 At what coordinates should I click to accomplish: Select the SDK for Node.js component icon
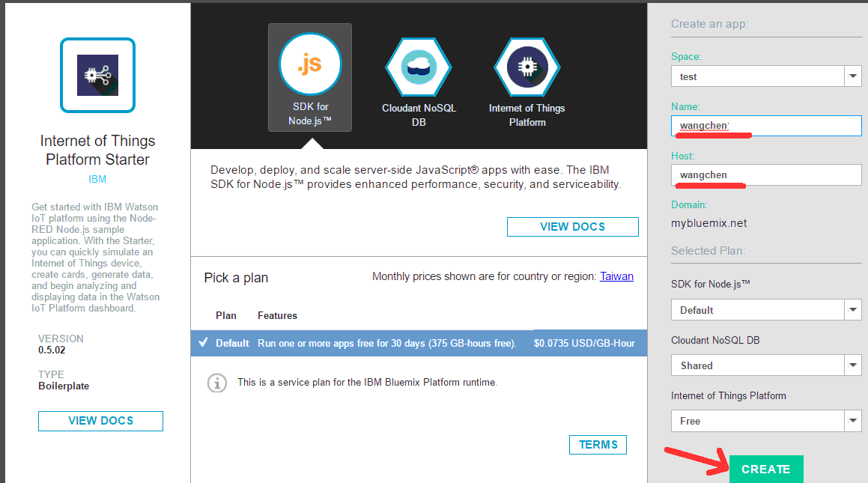310,64
